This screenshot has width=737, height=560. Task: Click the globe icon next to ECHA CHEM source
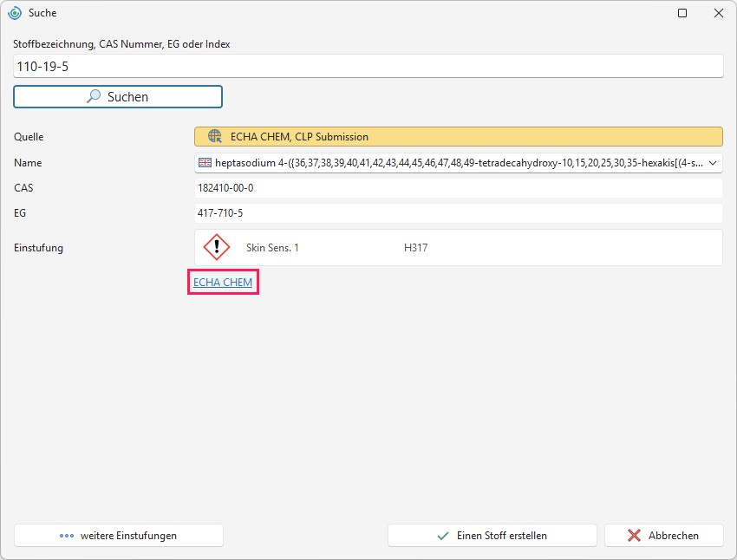[x=215, y=136]
